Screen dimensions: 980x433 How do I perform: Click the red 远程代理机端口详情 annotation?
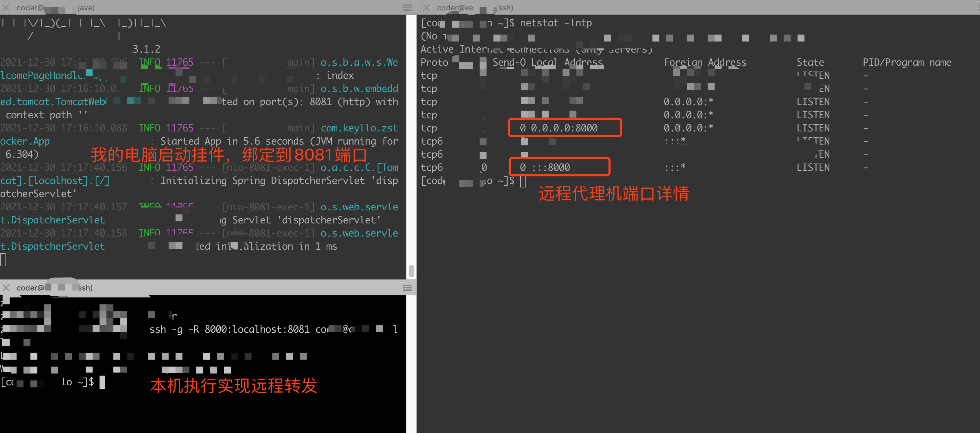[x=613, y=193]
